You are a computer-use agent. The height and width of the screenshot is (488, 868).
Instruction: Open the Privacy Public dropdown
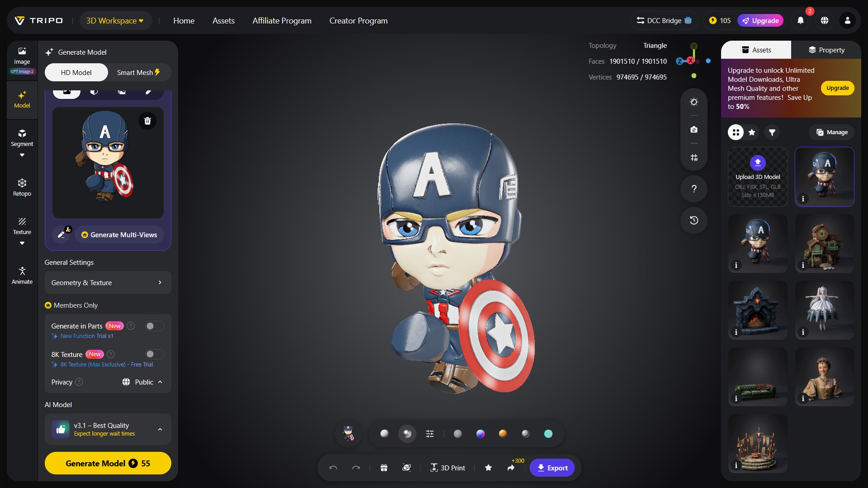142,382
